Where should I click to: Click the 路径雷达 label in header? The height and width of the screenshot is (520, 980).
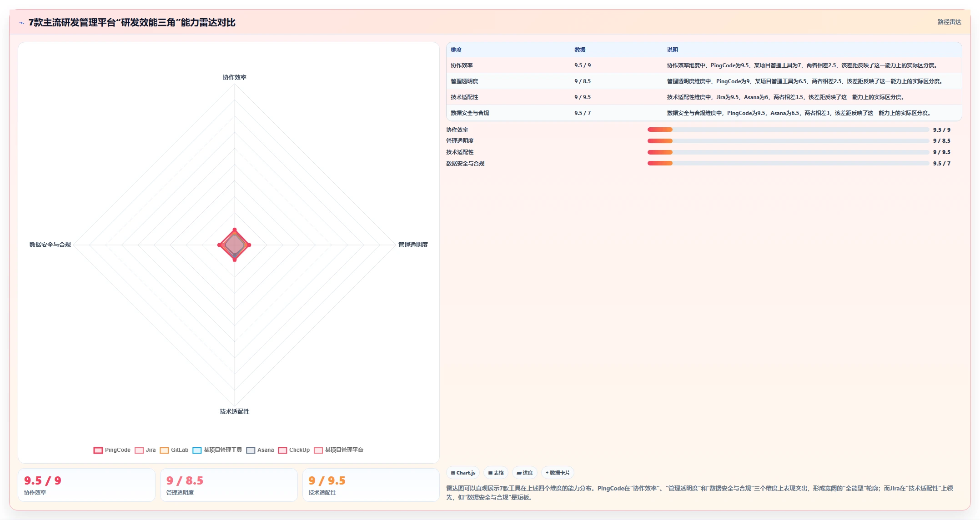pyautogui.click(x=949, y=22)
